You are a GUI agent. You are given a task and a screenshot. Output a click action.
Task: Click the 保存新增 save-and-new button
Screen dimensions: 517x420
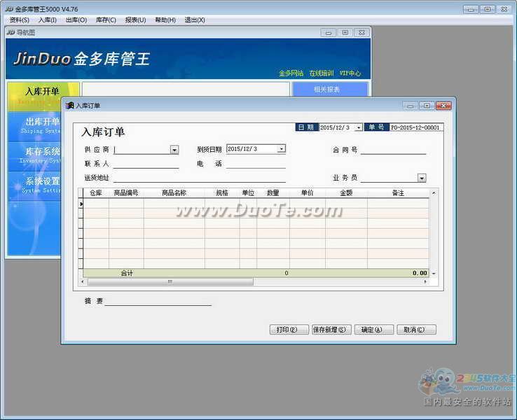331,330
